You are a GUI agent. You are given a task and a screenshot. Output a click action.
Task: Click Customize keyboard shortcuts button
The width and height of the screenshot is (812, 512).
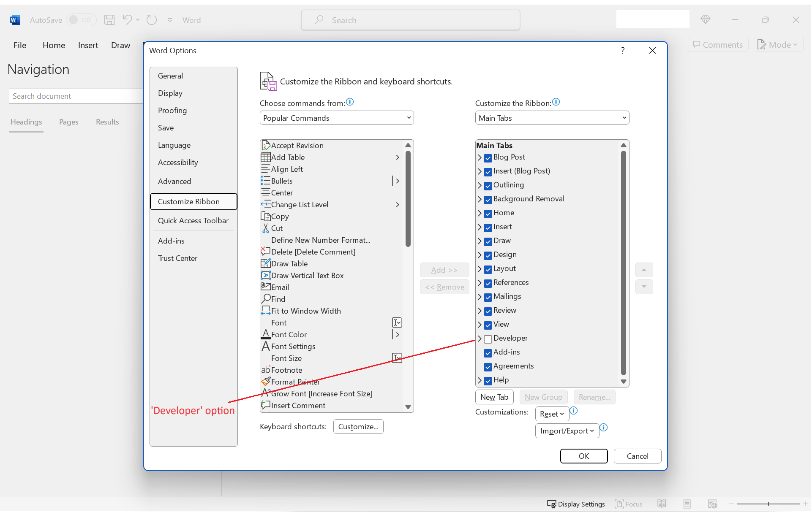tap(358, 427)
